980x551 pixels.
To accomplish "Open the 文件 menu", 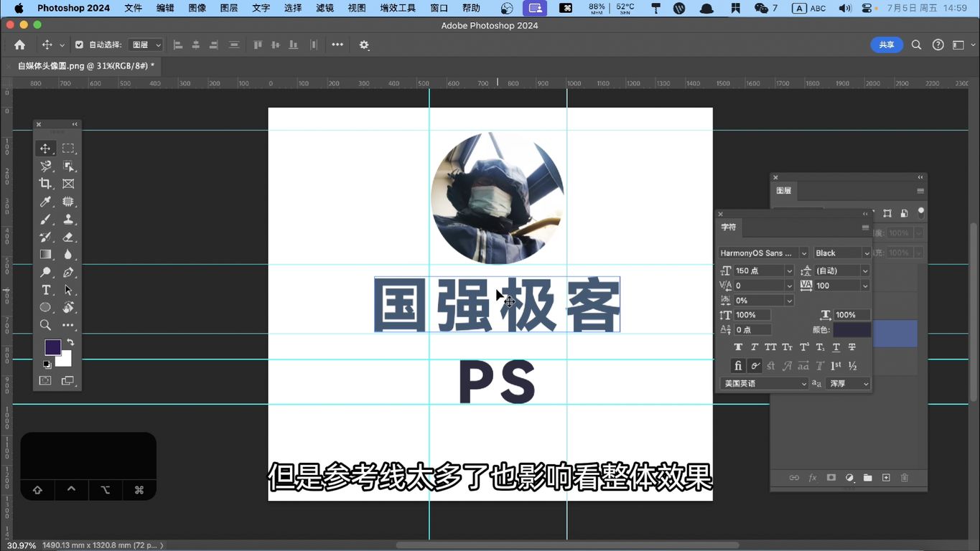I will (x=133, y=8).
